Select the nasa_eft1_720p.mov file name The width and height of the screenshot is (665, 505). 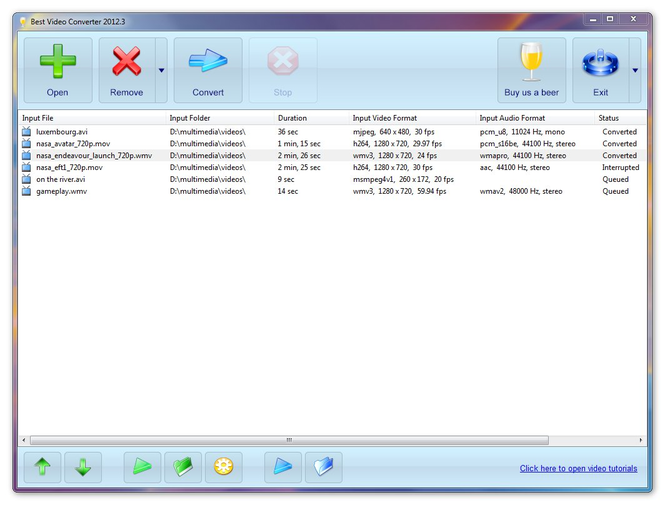point(70,167)
